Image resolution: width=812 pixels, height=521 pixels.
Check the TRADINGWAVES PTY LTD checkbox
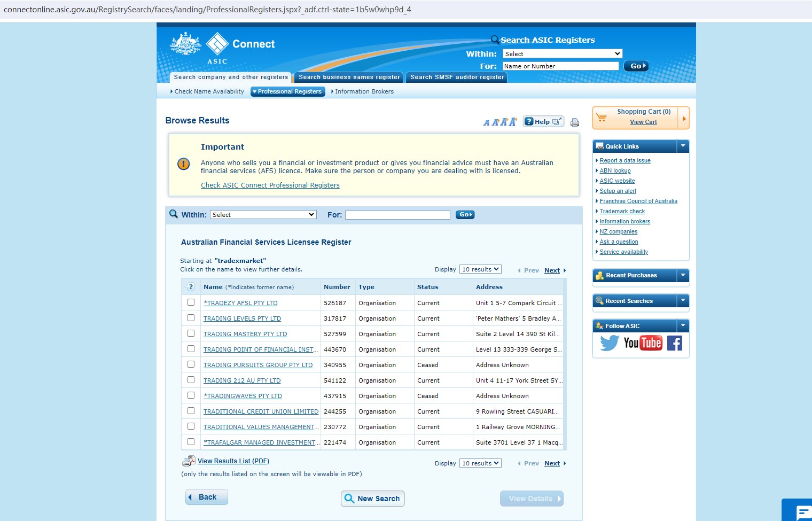191,395
